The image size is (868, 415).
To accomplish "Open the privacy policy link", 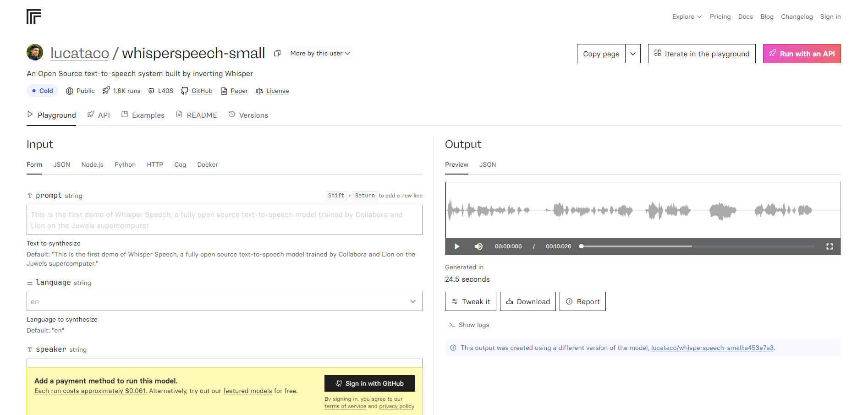I will 397,406.
